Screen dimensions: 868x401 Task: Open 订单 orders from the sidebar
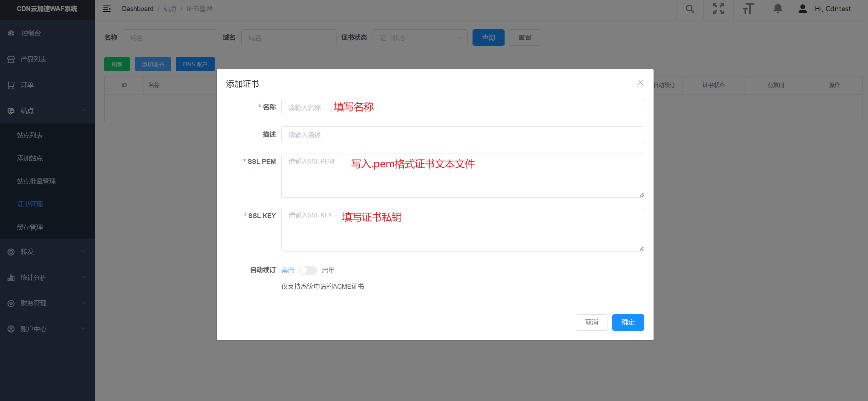(x=27, y=85)
